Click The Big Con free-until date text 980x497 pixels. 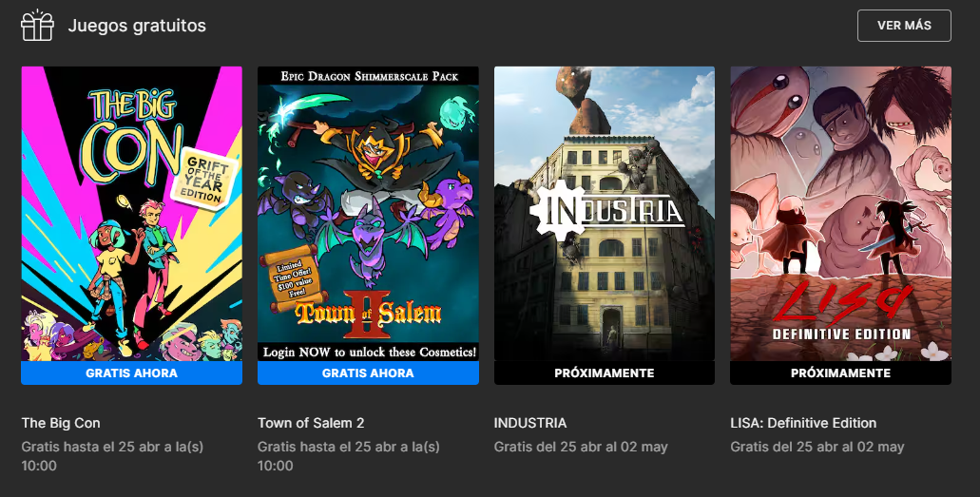click(x=112, y=456)
